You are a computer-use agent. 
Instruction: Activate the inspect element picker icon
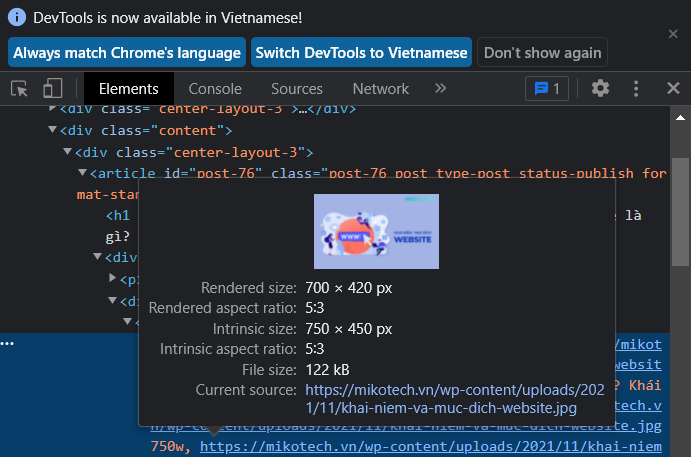19,88
